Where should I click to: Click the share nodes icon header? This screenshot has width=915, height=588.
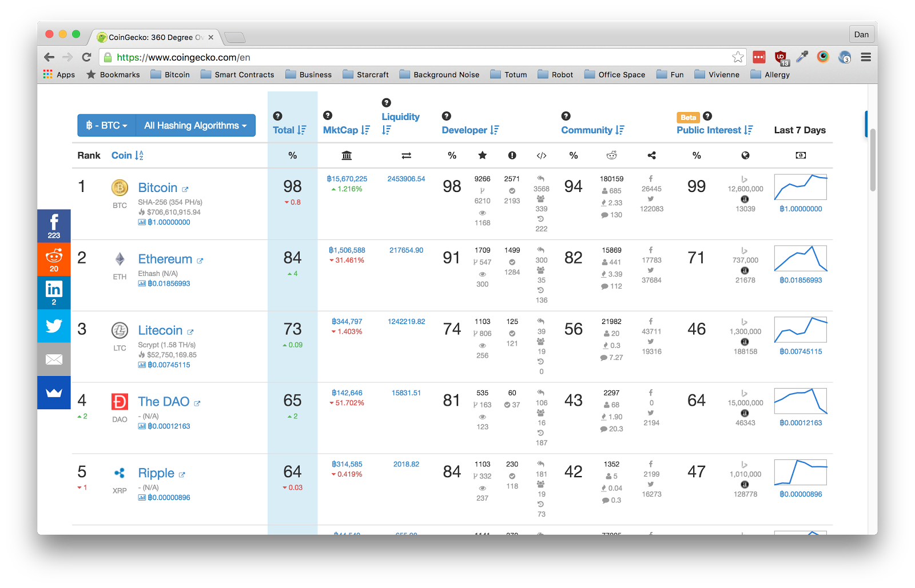[x=651, y=155]
